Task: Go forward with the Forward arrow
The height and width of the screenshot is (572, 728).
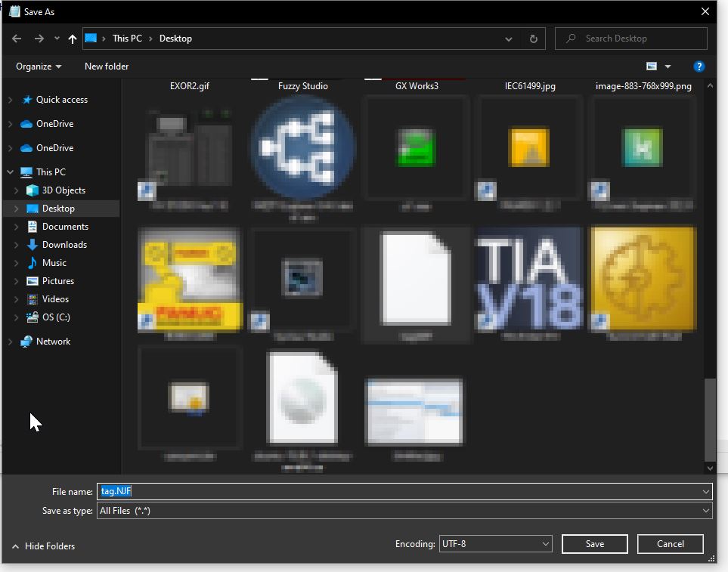Action: point(39,39)
